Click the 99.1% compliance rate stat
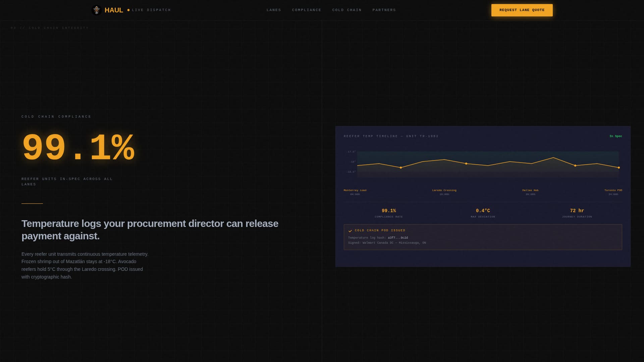 [x=389, y=213]
